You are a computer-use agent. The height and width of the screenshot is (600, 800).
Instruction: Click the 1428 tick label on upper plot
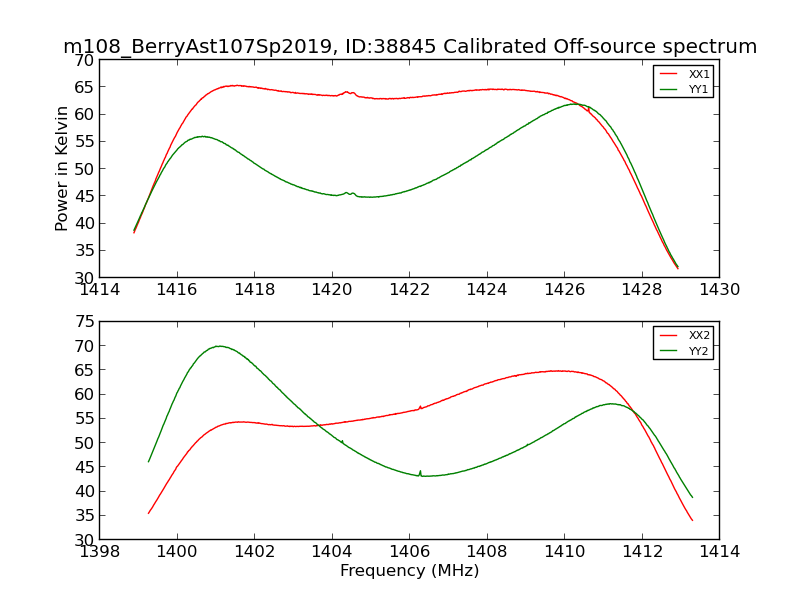[x=642, y=290]
